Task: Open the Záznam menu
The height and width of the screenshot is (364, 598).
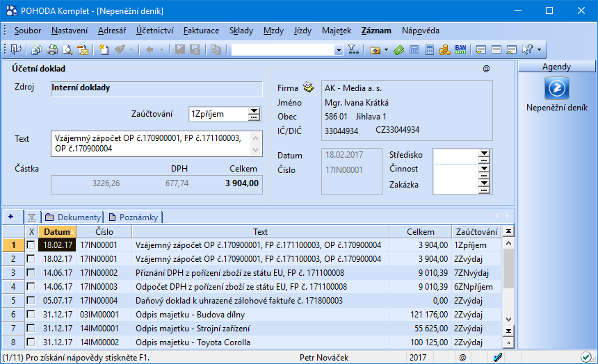Action: tap(376, 31)
